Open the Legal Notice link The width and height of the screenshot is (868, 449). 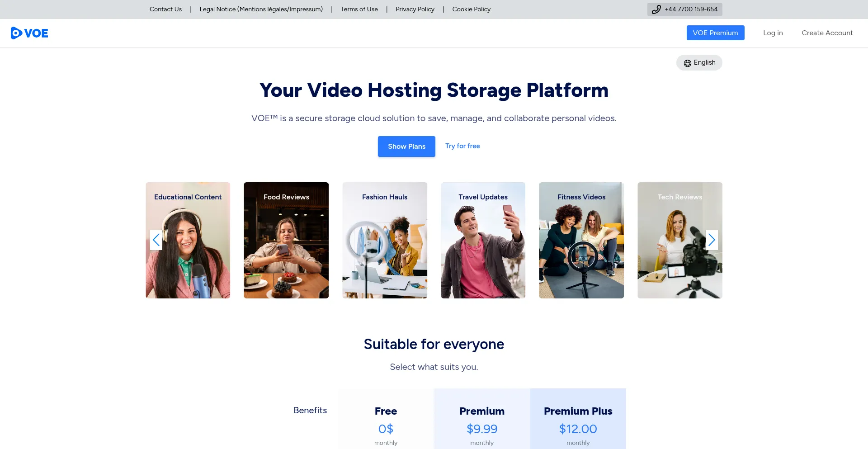[261, 9]
